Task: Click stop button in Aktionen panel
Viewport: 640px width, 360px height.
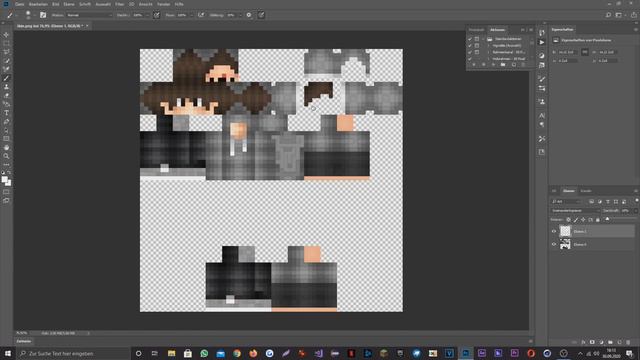Action: (x=474, y=64)
